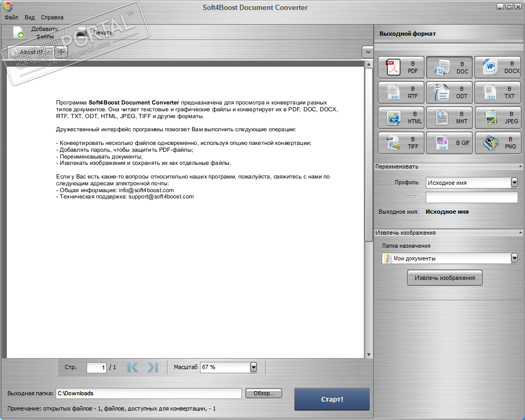
Task: Choose the ODT output format
Action: [449, 92]
